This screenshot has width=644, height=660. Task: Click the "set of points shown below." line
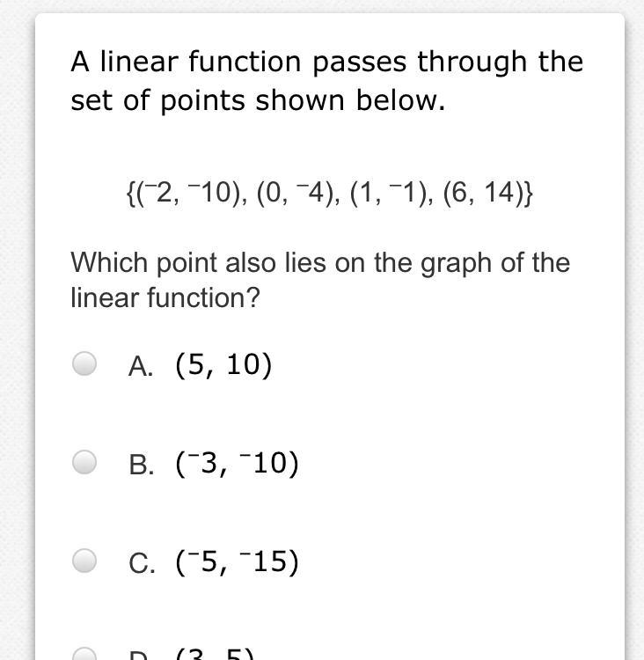[x=258, y=101]
